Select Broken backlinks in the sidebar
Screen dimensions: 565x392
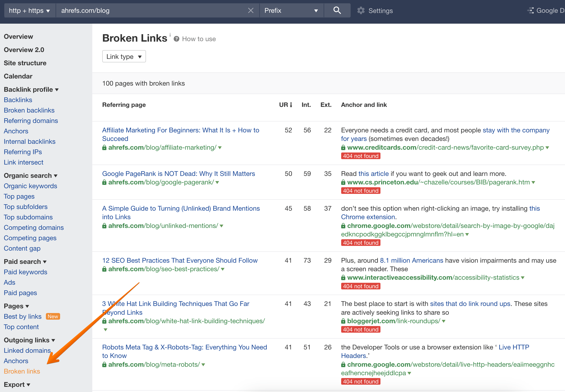(x=29, y=110)
